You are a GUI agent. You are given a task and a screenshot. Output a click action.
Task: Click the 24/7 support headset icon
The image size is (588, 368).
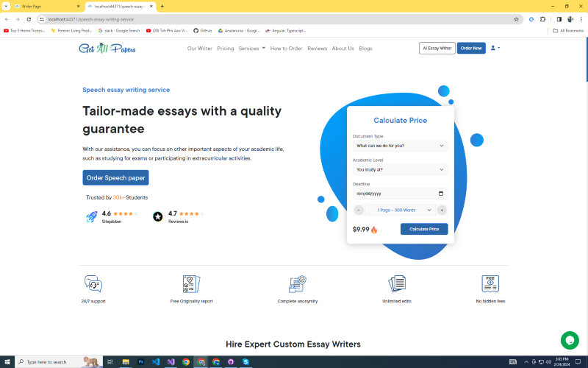click(x=93, y=284)
